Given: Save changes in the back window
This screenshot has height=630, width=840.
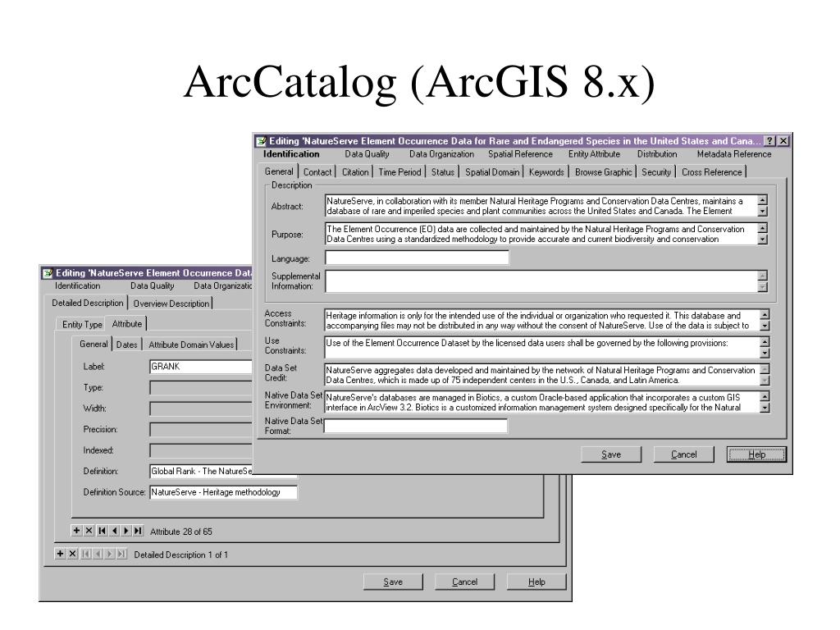Looking at the screenshot, I should coord(393,582).
